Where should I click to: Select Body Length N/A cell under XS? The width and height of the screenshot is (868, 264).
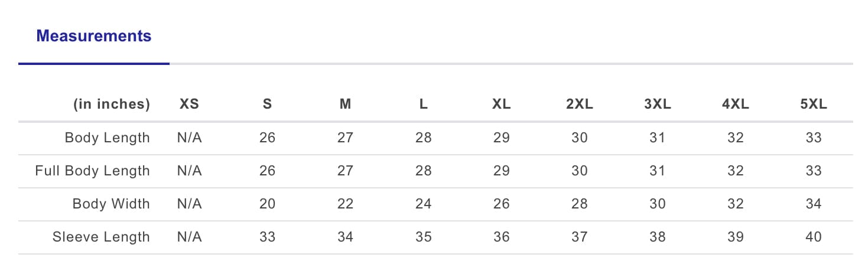point(190,138)
